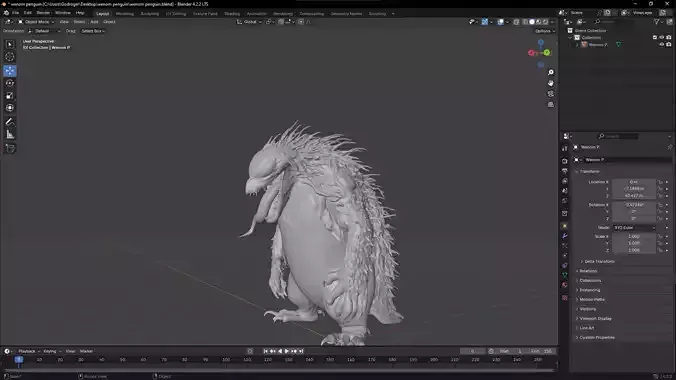
Task: Select the Add Cube tool
Action: (9, 148)
